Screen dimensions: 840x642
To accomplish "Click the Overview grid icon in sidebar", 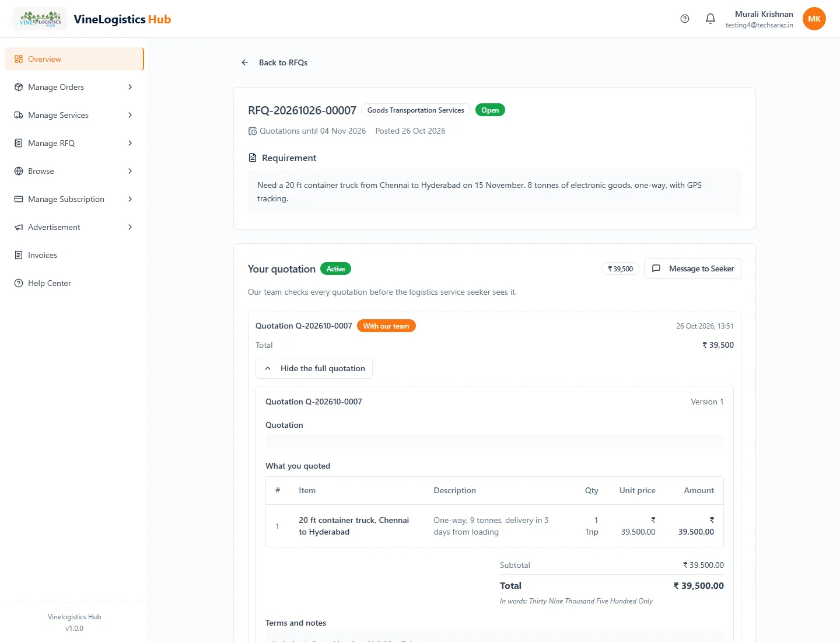I will click(x=19, y=59).
